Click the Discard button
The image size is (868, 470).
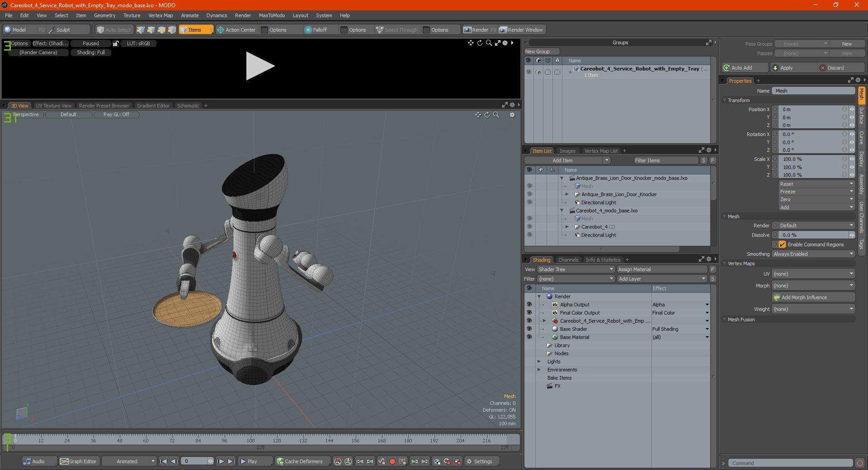[841, 68]
